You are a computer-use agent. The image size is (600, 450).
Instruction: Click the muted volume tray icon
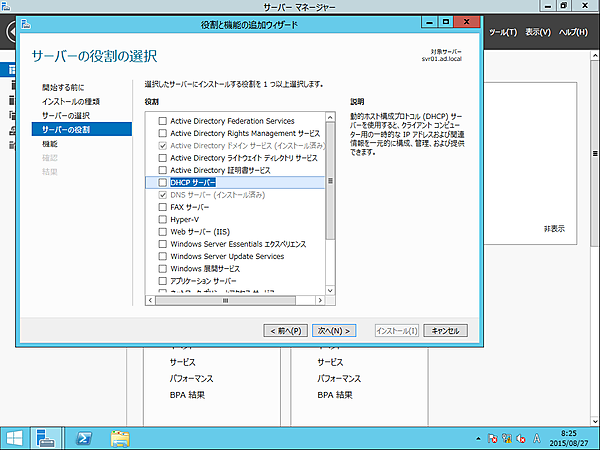pyautogui.click(x=521, y=439)
